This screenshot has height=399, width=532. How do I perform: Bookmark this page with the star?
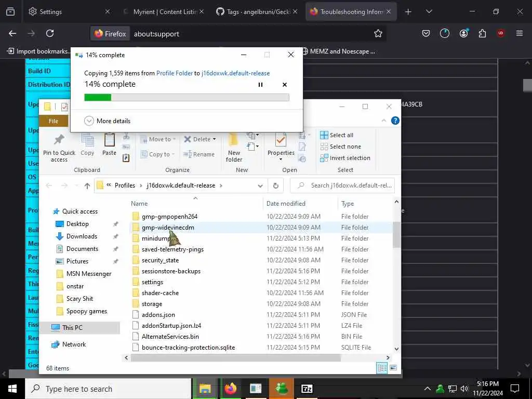[378, 33]
